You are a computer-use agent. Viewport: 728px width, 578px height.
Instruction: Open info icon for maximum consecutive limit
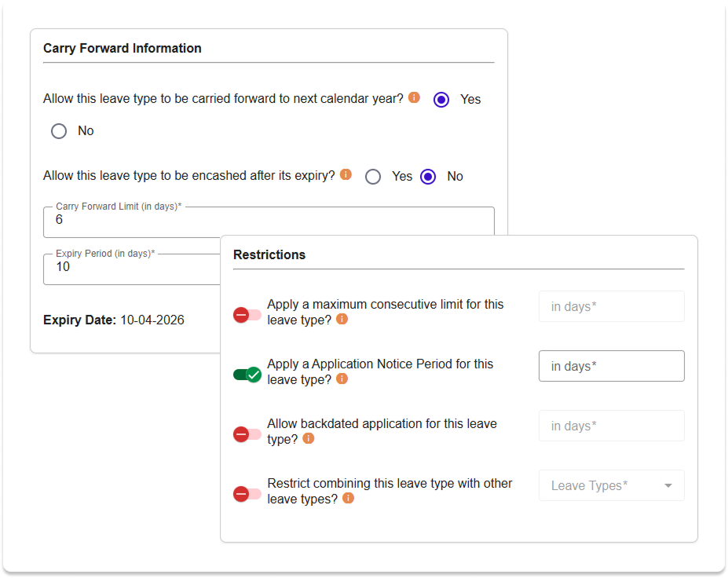point(342,319)
